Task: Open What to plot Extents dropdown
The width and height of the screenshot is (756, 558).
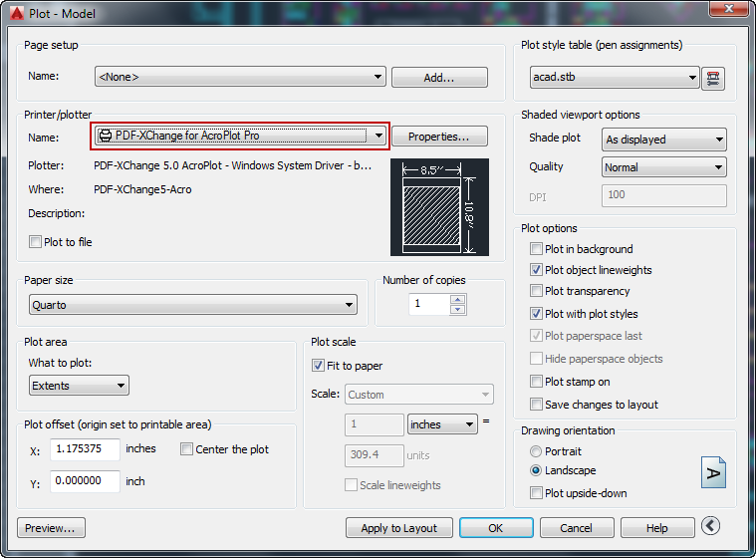Action: [x=79, y=386]
